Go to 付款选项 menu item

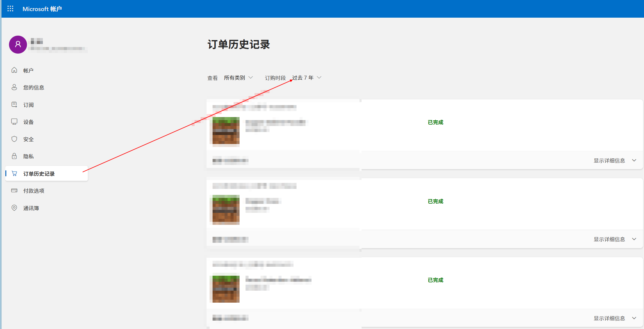(34, 191)
